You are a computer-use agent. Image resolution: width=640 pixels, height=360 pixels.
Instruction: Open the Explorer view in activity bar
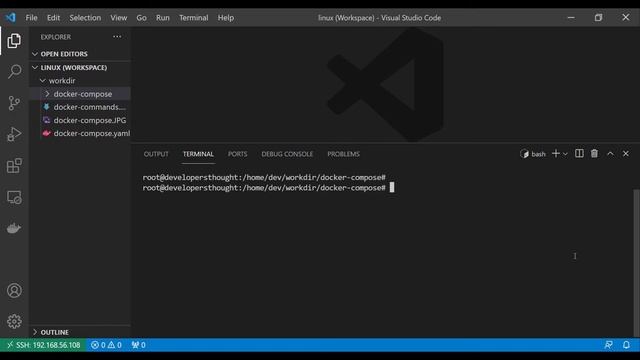14,41
